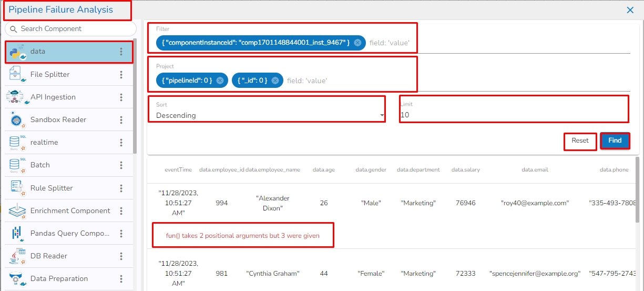Click the data.gender column header
The width and height of the screenshot is (644, 291).
click(x=371, y=170)
